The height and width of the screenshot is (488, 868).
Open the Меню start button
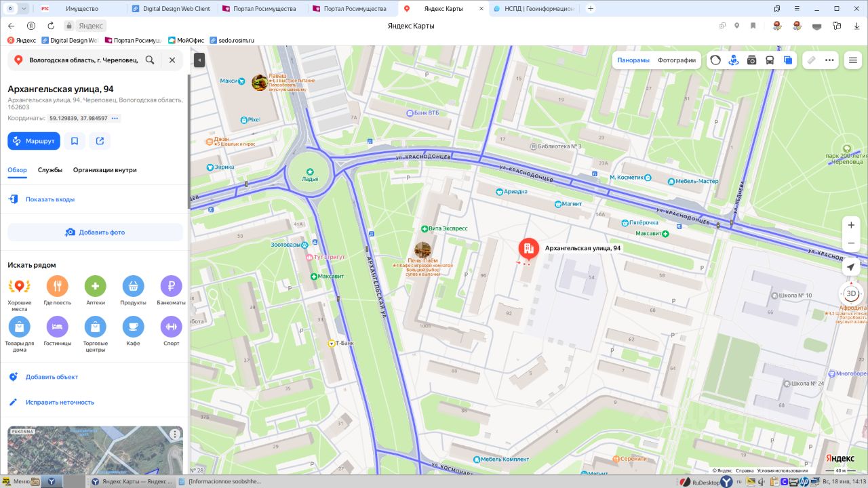16,481
